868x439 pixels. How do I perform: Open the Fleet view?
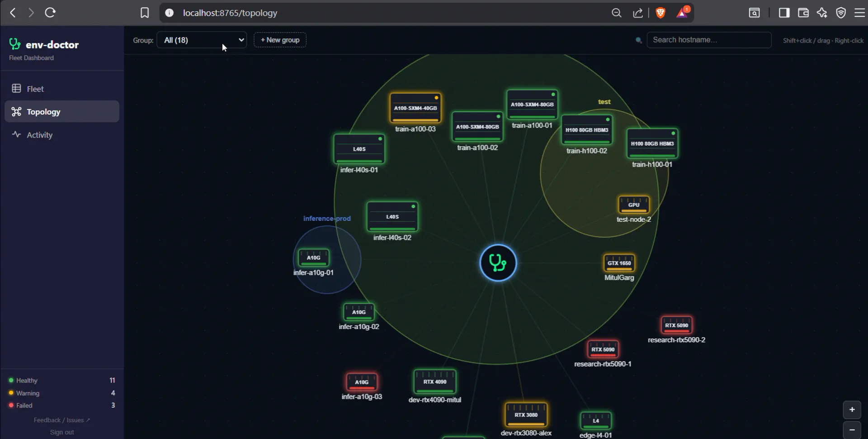(x=62, y=89)
